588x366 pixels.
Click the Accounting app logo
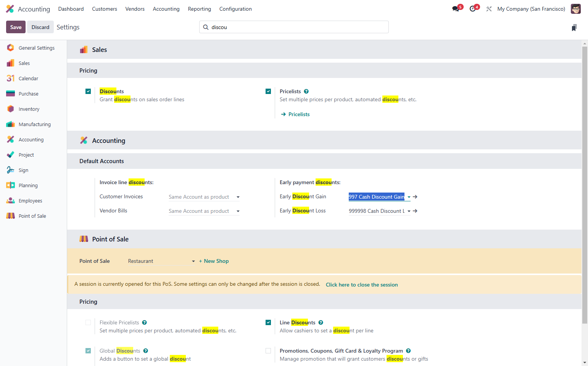tap(10, 9)
